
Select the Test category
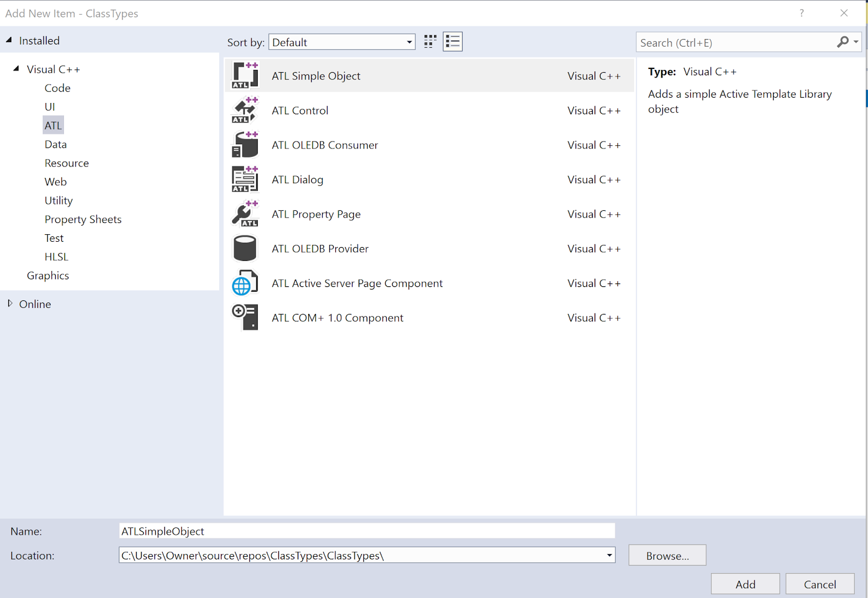[54, 238]
